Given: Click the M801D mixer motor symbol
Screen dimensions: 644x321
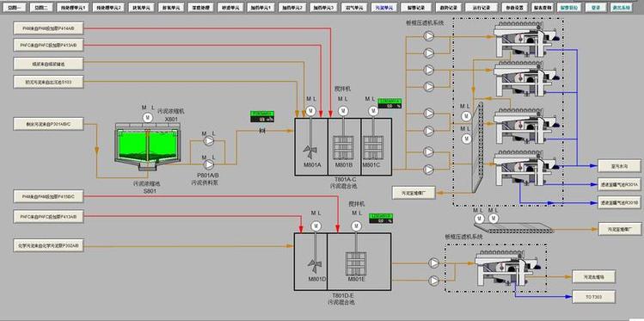Looking at the screenshot, I should [x=316, y=225].
